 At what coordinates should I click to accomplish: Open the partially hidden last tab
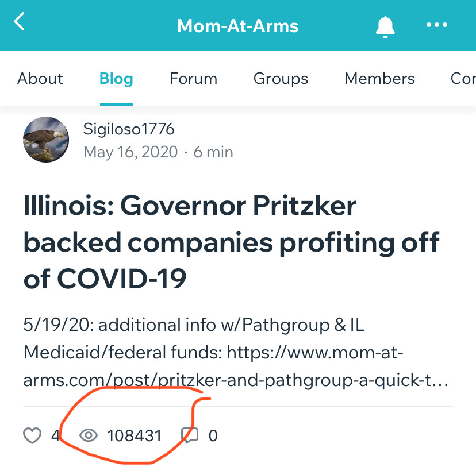tap(463, 79)
